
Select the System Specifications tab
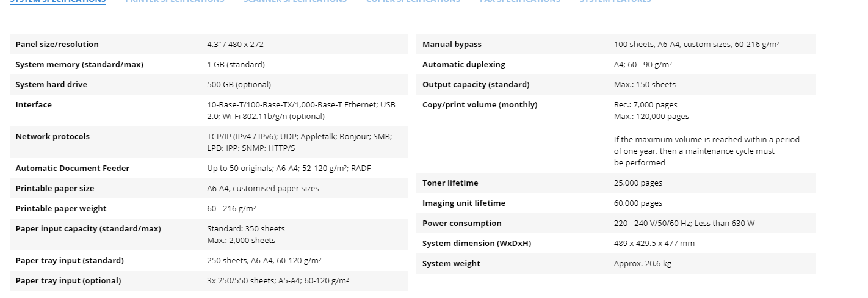[58, 1]
